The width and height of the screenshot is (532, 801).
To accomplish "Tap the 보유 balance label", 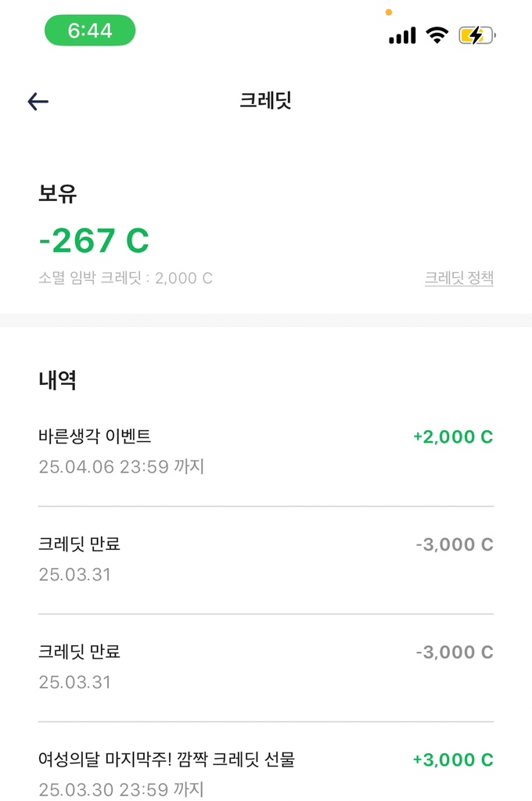I will tap(58, 193).
